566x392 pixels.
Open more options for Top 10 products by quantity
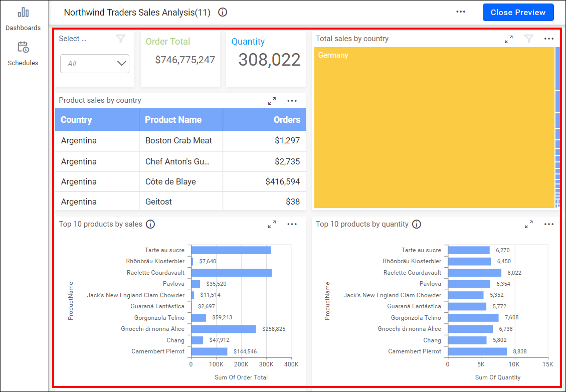(x=549, y=225)
